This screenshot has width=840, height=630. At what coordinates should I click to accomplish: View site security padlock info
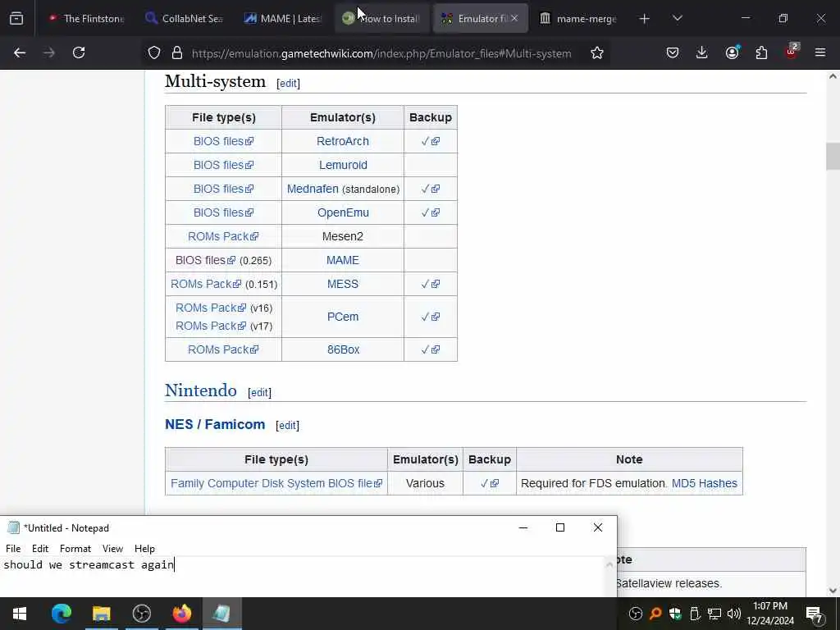177,53
